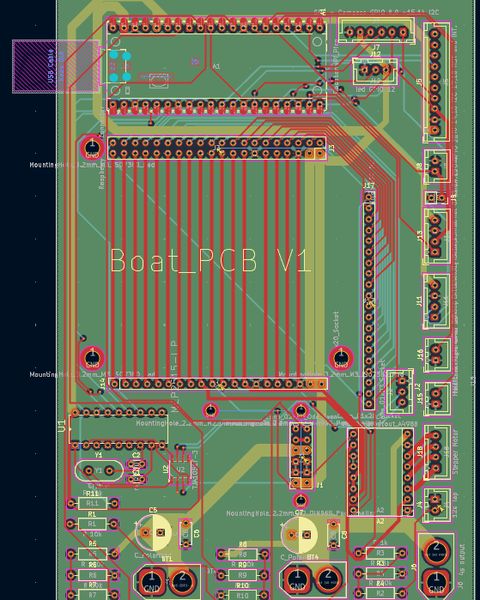480x600 pixels.
Task: Select the C5 polarized capacitor
Action: click(x=153, y=532)
